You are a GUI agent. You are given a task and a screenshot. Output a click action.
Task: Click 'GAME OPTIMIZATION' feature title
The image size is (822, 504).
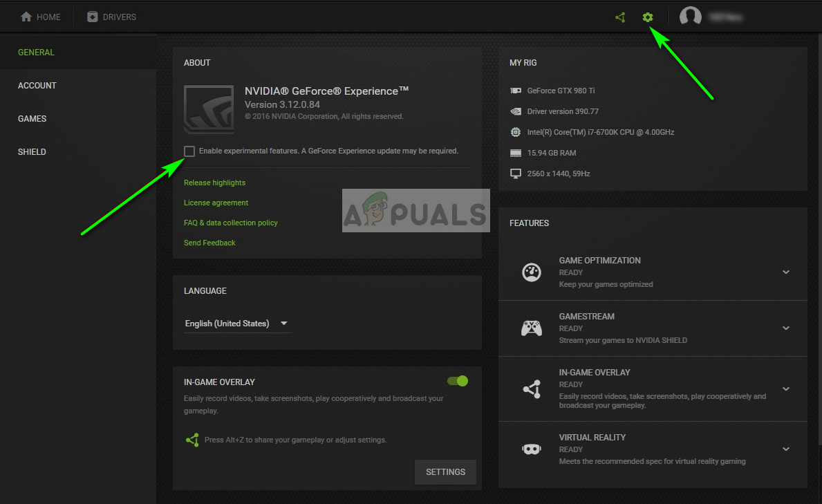click(x=599, y=261)
